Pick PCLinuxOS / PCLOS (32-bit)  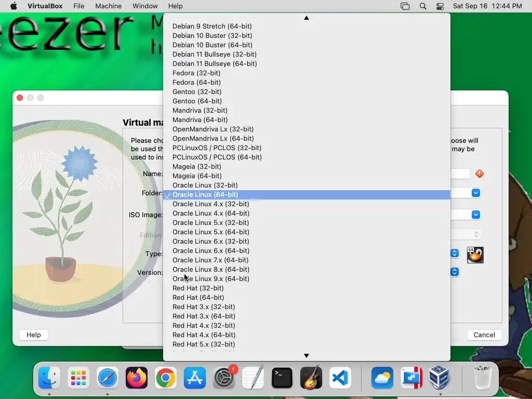pos(307,148)
